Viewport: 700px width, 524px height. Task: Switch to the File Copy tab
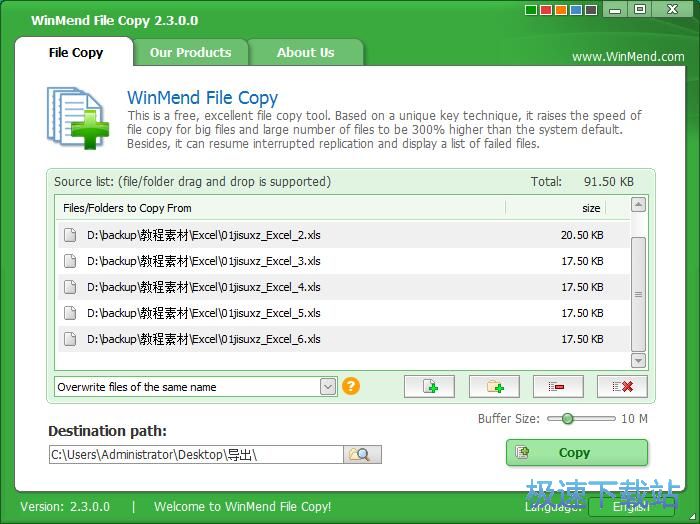[x=75, y=52]
